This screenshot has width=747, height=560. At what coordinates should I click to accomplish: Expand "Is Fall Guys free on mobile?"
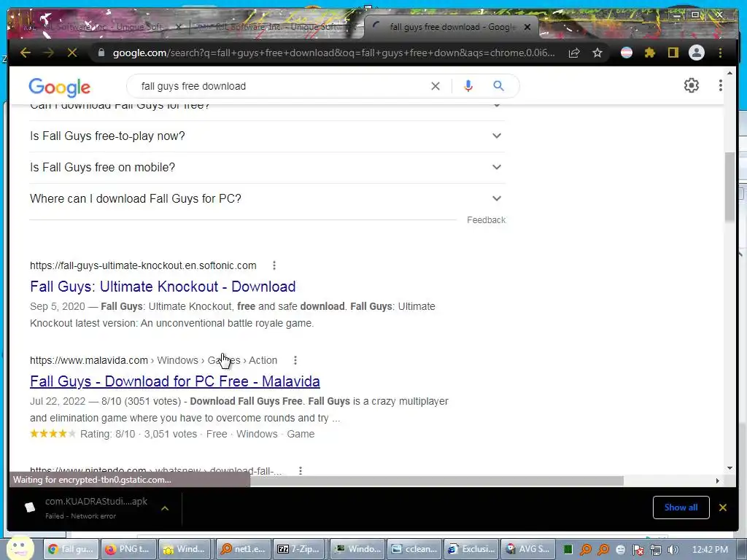[x=267, y=168]
